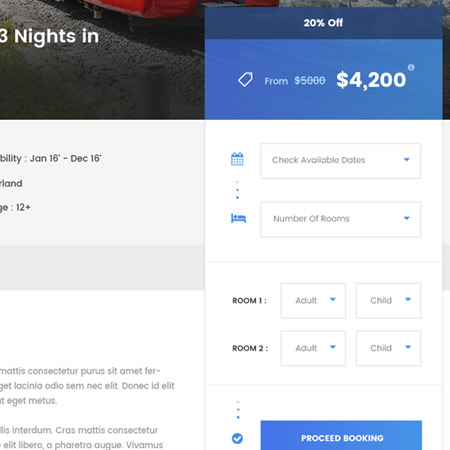Open the Number Of Rooms dropdown
The height and width of the screenshot is (450, 450).
[340, 219]
